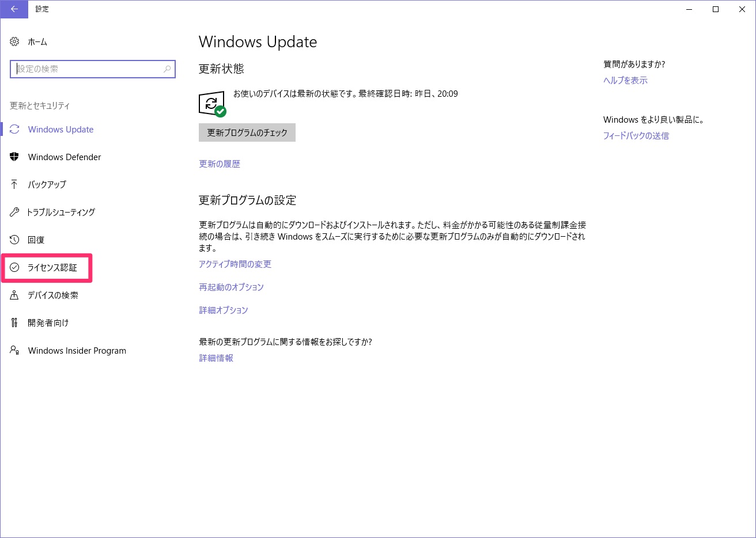This screenshot has width=756, height=538.
Task: Click the 詳細情報 link
Action: tap(216, 358)
